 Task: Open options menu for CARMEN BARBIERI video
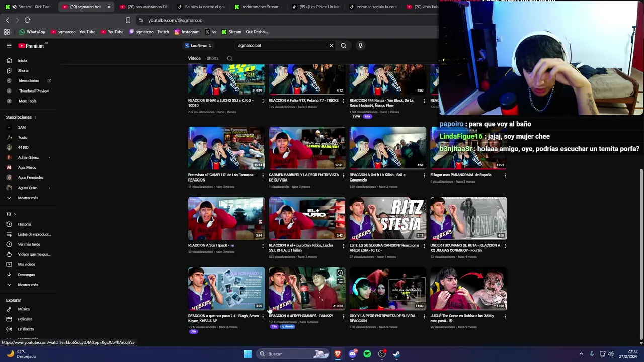343,175
